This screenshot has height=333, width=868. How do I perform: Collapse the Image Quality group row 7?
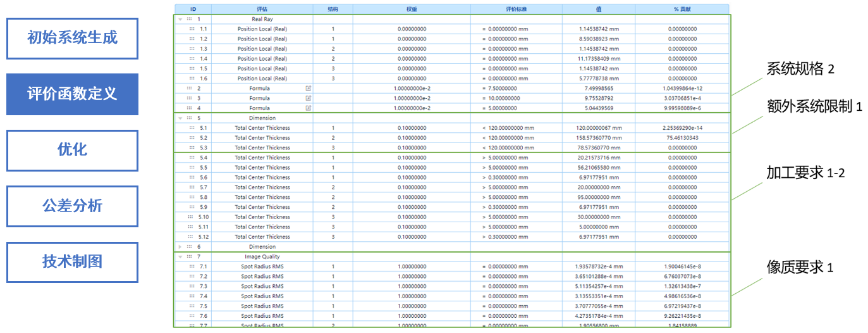click(x=180, y=257)
